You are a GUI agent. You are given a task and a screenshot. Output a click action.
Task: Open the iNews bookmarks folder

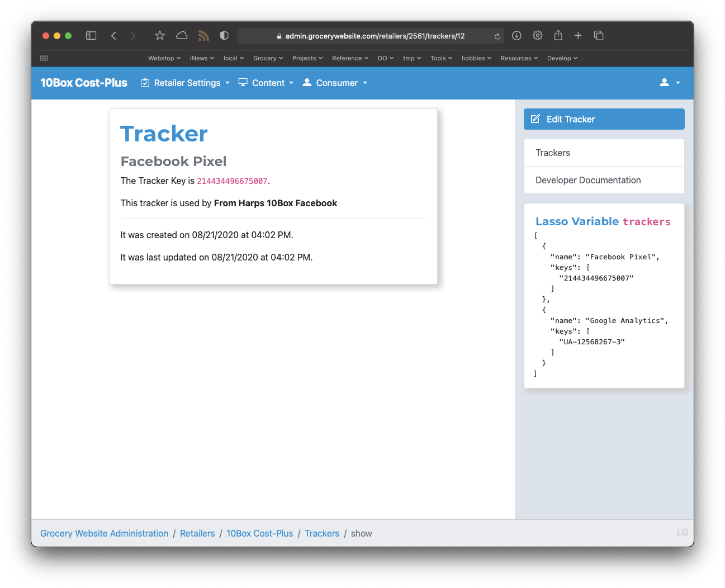(202, 58)
